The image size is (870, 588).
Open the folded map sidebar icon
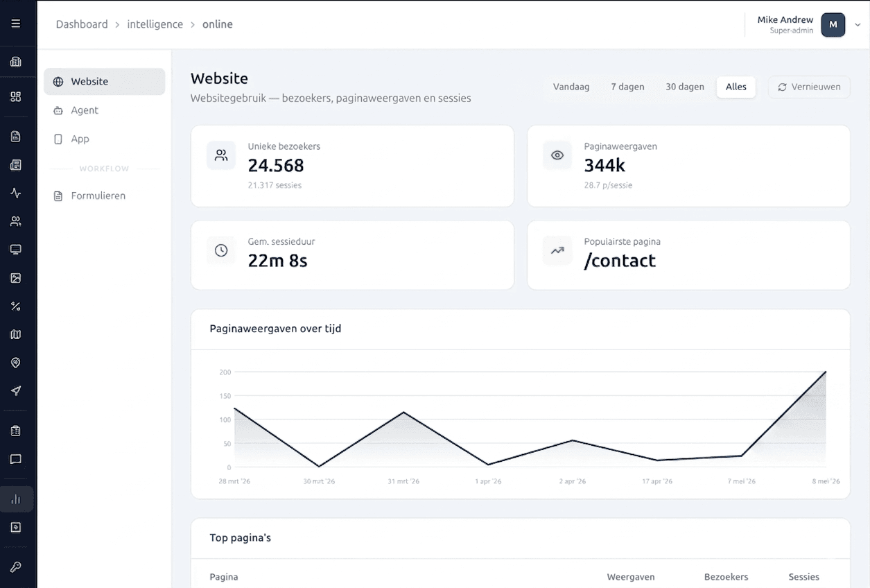point(16,334)
